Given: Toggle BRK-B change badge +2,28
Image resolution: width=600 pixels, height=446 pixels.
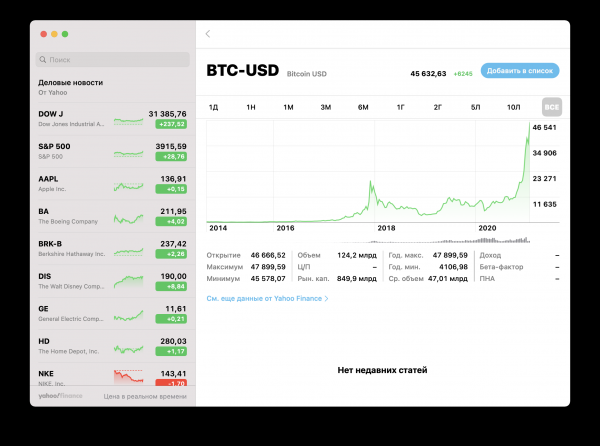Looking at the screenshot, I should point(171,254).
